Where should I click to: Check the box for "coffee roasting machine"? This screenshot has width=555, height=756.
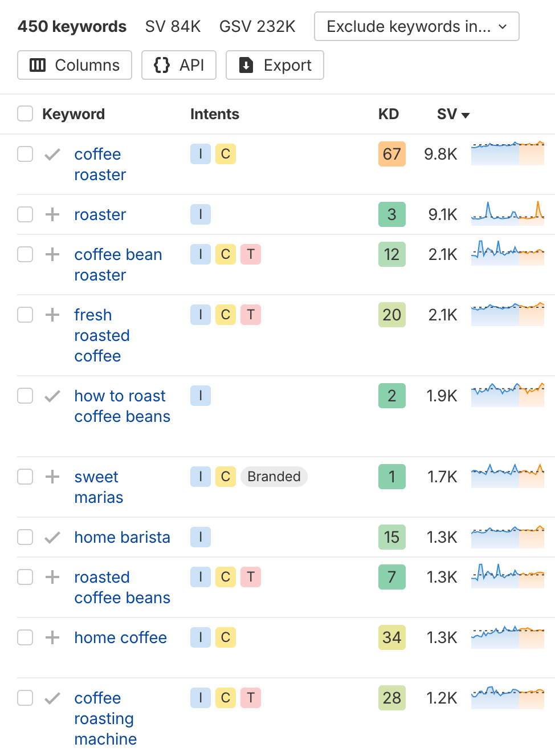click(x=25, y=698)
